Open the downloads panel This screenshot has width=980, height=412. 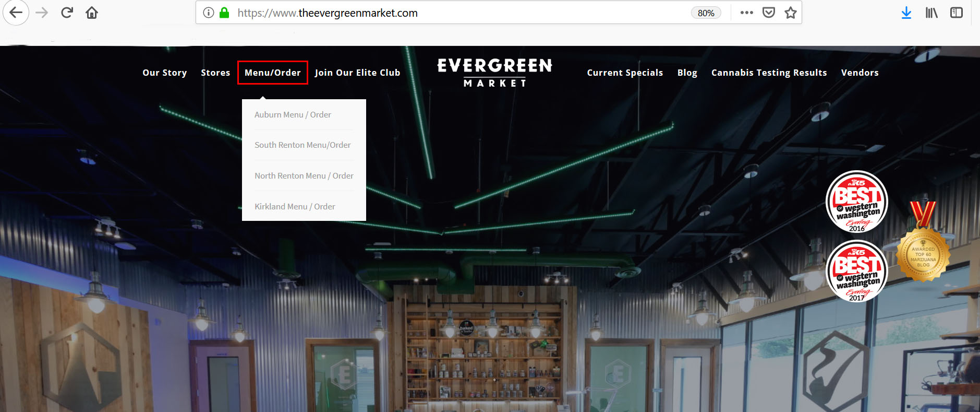(906, 13)
